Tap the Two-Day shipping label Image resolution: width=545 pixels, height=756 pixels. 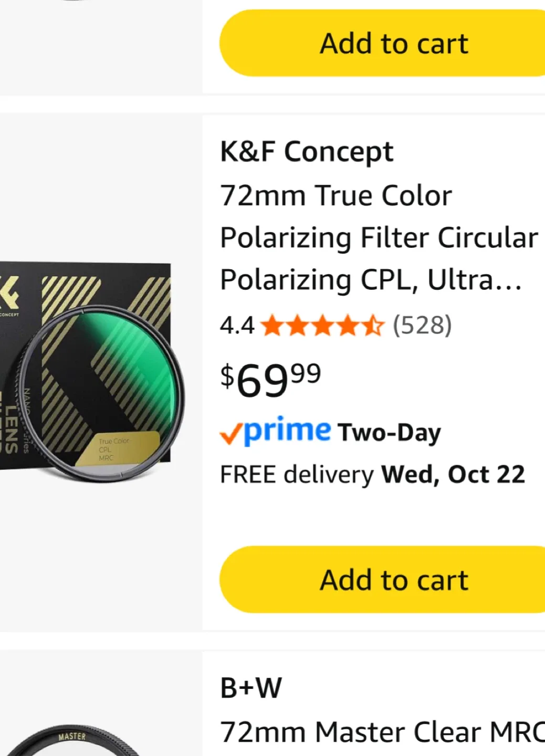(x=389, y=433)
